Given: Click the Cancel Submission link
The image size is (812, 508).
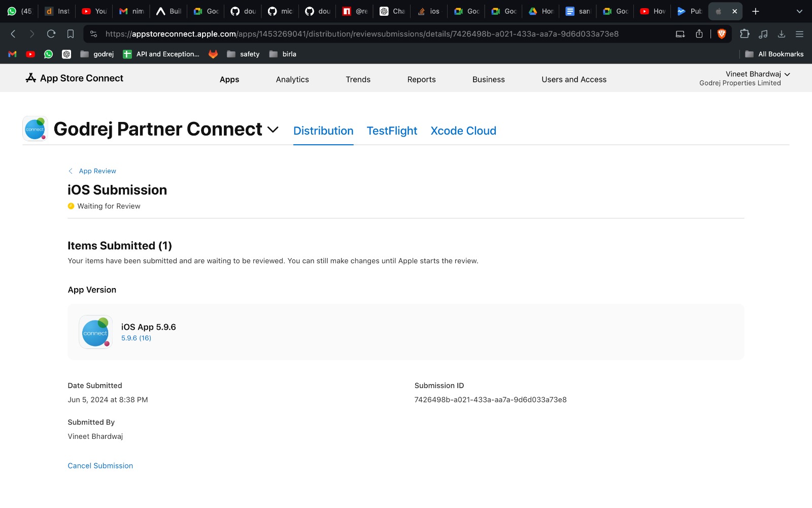Looking at the screenshot, I should tap(100, 466).
